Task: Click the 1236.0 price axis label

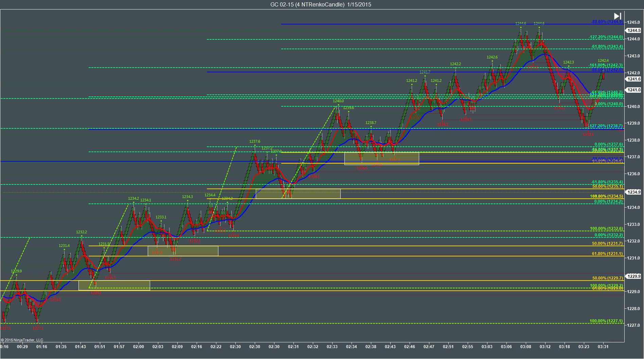Action: tap(634, 174)
